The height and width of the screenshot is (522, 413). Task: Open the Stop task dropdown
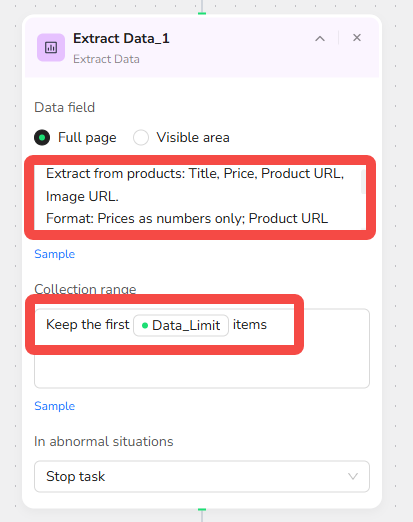202,476
